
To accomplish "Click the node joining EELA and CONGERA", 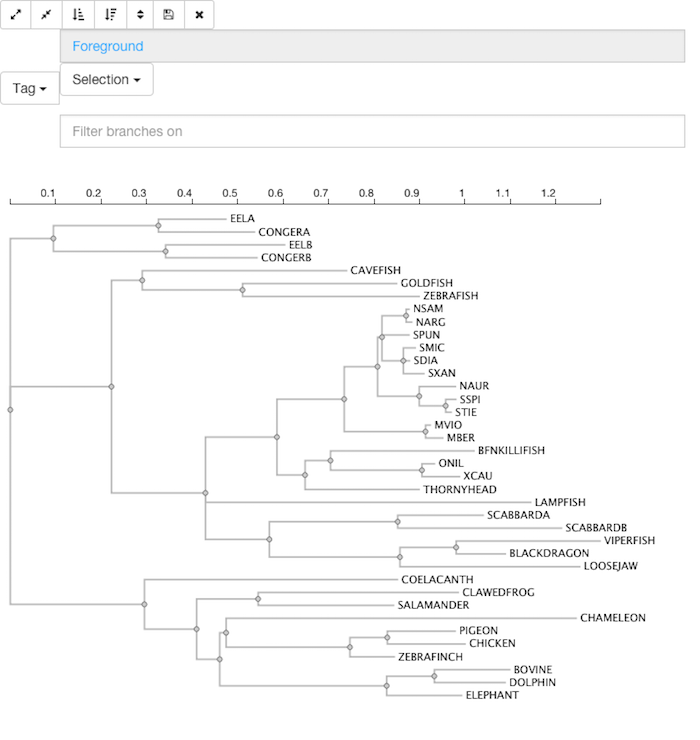I will click(x=159, y=226).
